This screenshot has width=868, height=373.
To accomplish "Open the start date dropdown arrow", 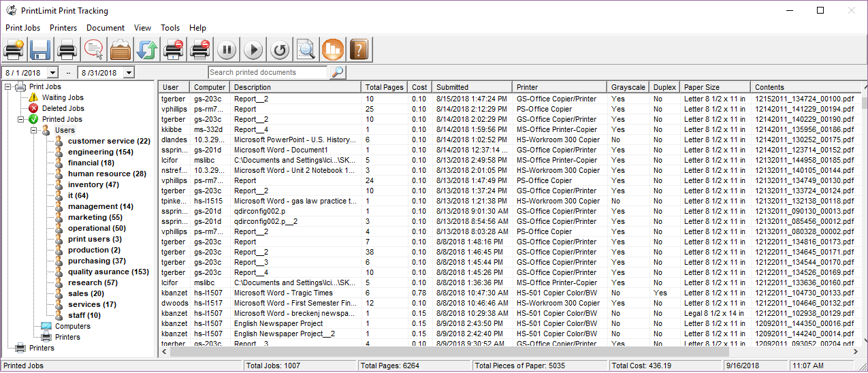I will 52,73.
